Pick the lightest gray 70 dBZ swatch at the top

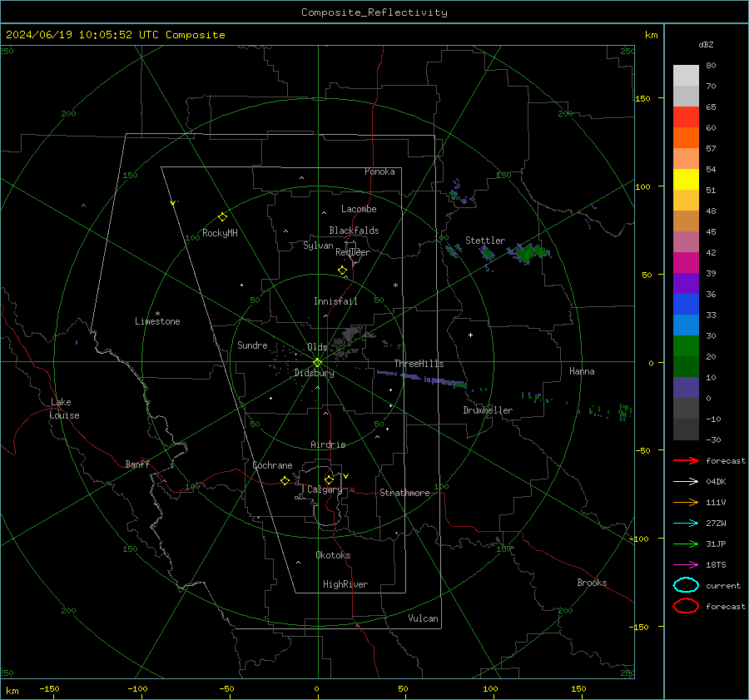coord(686,76)
